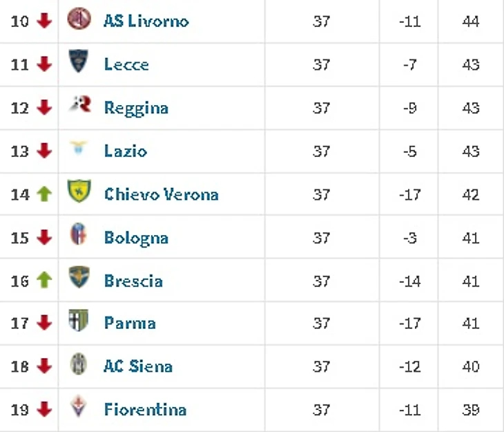Open the Lecce team page
The image size is (504, 432).
click(x=126, y=64)
